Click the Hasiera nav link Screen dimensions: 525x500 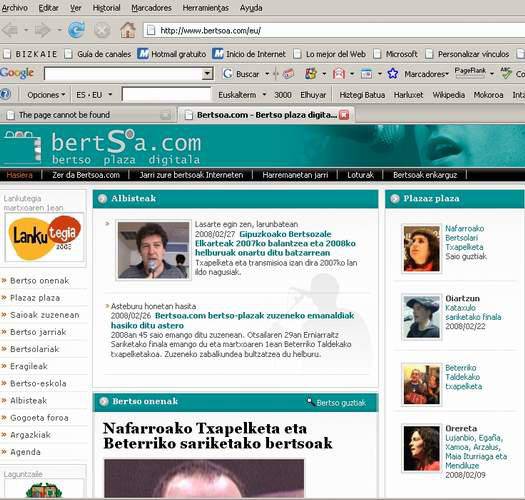(19, 175)
